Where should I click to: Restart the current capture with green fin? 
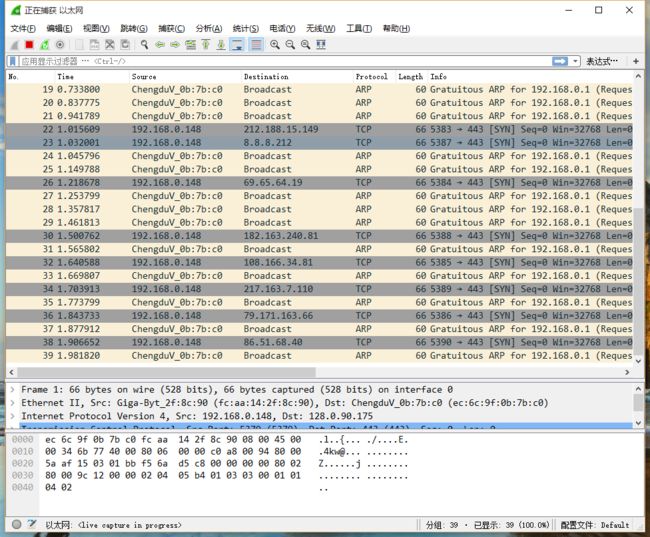click(44, 45)
